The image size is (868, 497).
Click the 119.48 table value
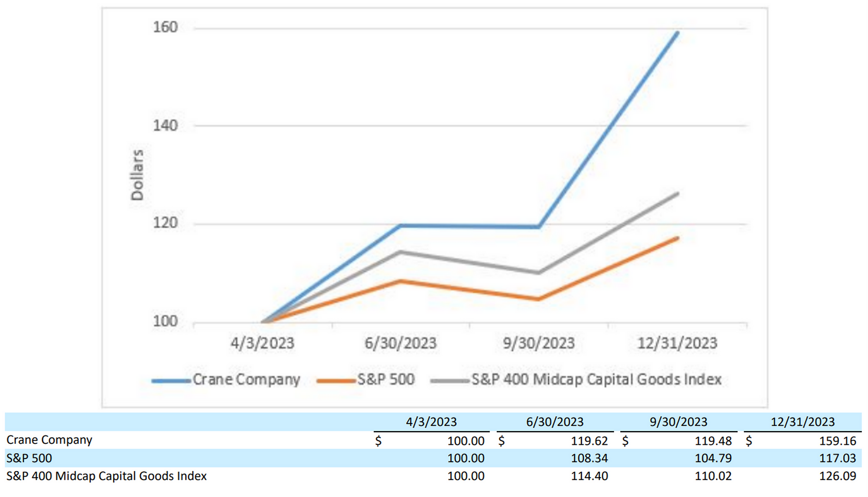coord(713,441)
